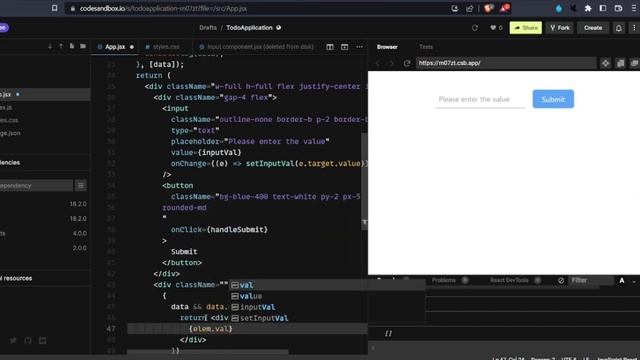The width and height of the screenshot is (640, 360).
Task: Reload the preview browser
Action: tap(407, 63)
